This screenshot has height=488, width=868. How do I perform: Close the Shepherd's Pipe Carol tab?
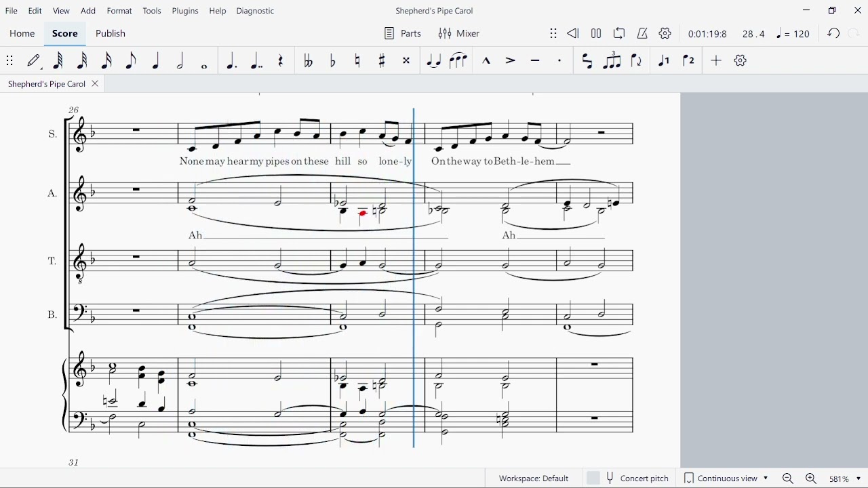(x=95, y=84)
